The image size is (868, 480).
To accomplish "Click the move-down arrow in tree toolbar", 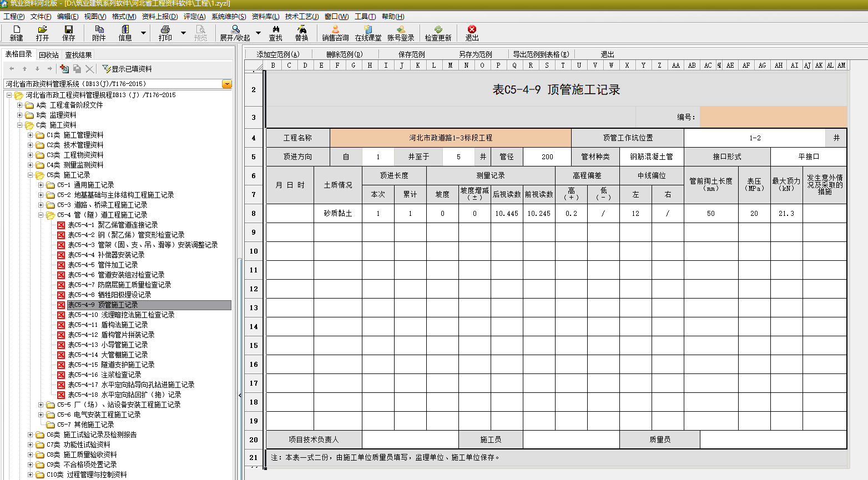I will point(37,69).
